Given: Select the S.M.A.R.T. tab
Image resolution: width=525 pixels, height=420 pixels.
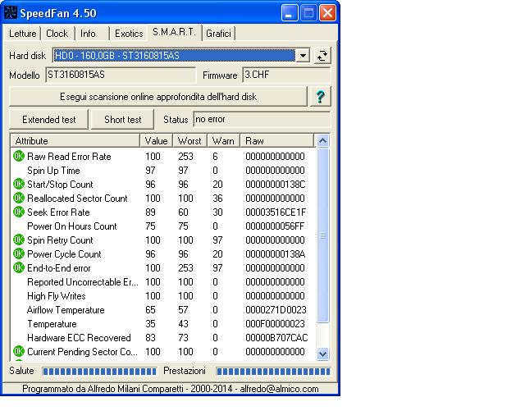Looking at the screenshot, I should point(174,32).
